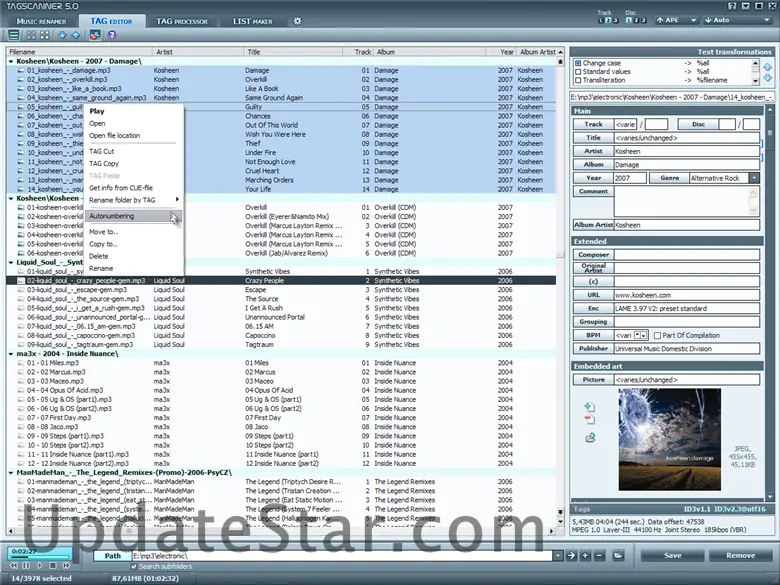Collapse Kosheen - 2007 - Damage folder group
The height and width of the screenshot is (585, 780).
tap(11, 61)
